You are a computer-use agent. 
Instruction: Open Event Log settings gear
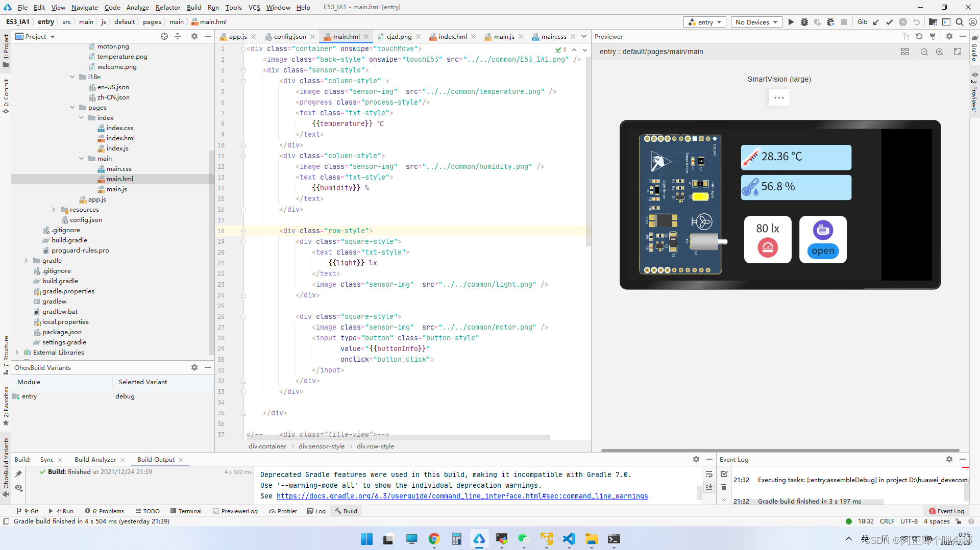click(949, 459)
